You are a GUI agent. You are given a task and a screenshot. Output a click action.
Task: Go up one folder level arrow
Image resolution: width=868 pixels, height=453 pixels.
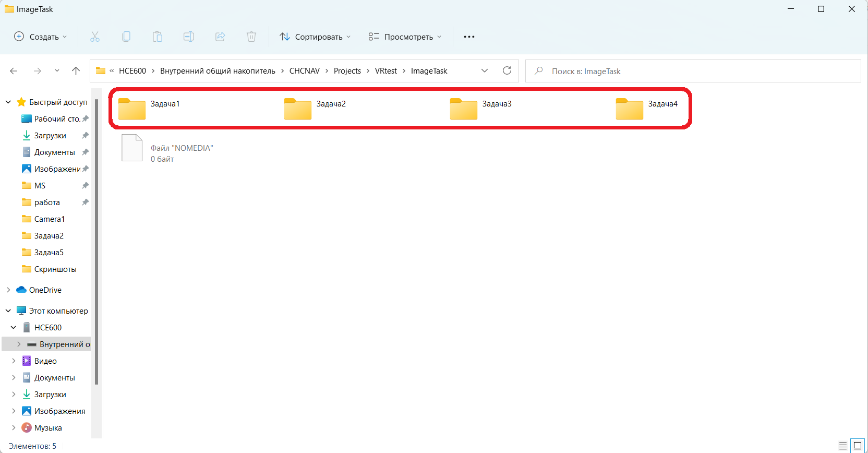(x=76, y=71)
